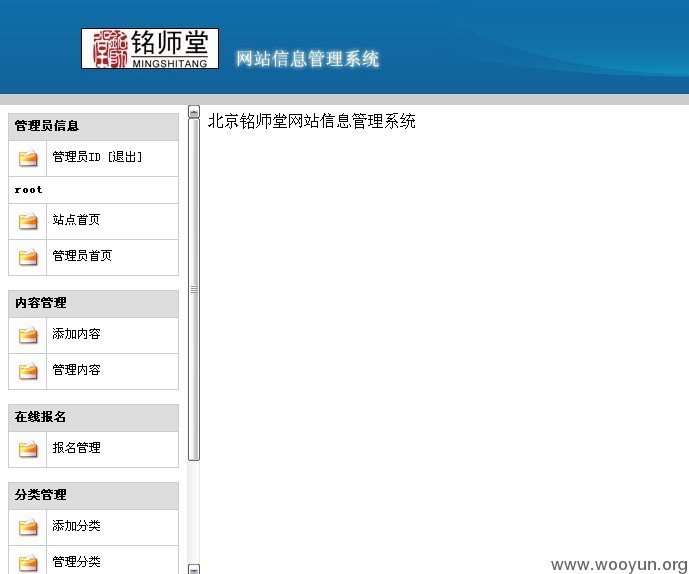Click the 分类管理 section header
This screenshot has height=574, width=689.
click(x=93, y=495)
